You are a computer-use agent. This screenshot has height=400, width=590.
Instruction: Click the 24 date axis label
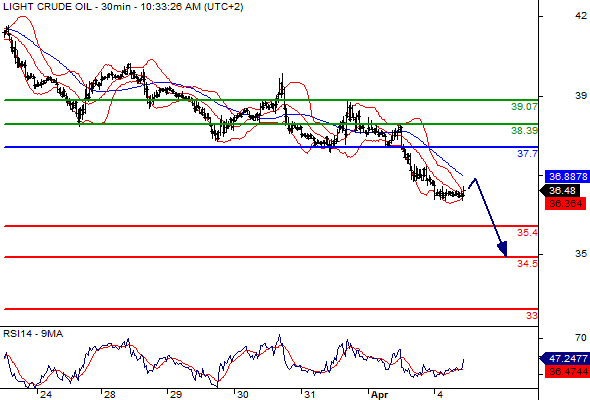pos(46,395)
